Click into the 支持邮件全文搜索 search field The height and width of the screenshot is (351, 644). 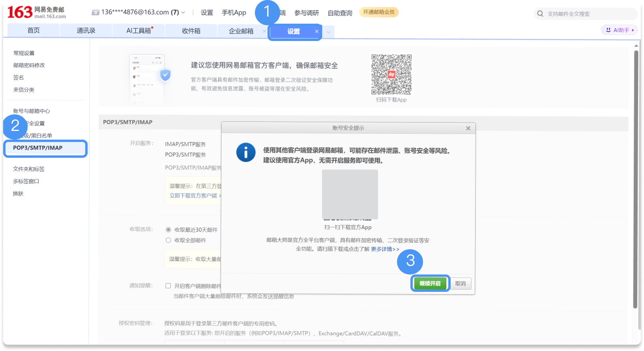point(586,14)
